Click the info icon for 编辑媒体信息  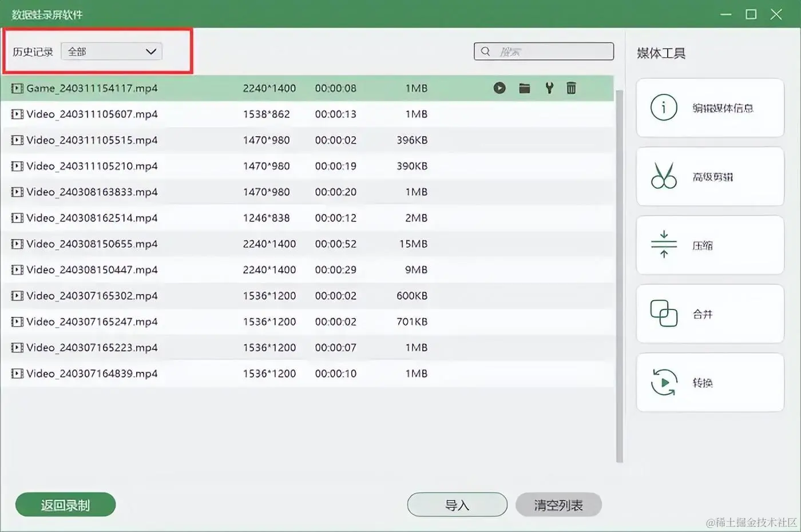[x=664, y=108]
